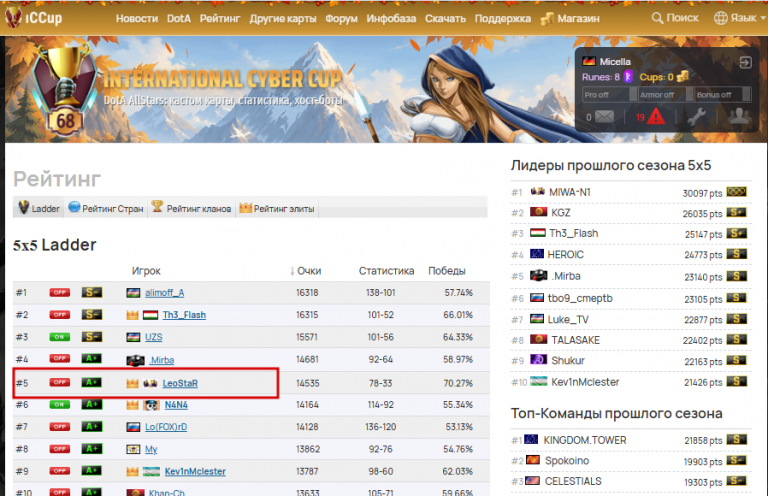This screenshot has height=496, width=768.
Task: Click the Поиск search text
Action: pyautogui.click(x=682, y=18)
